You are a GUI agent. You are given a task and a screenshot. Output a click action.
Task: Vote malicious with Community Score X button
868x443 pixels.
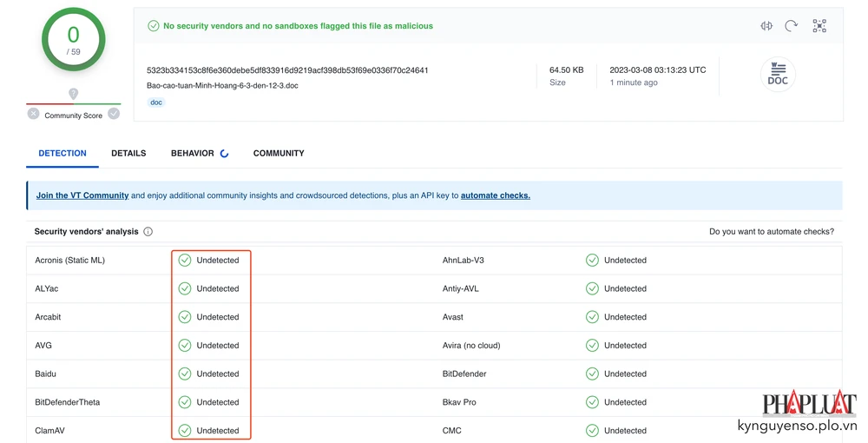(x=33, y=114)
